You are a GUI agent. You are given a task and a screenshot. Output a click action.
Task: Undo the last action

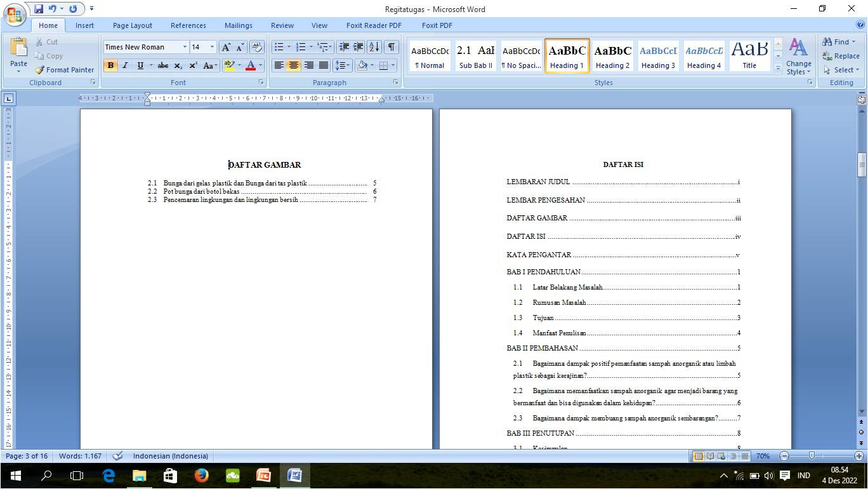pyautogui.click(x=53, y=9)
